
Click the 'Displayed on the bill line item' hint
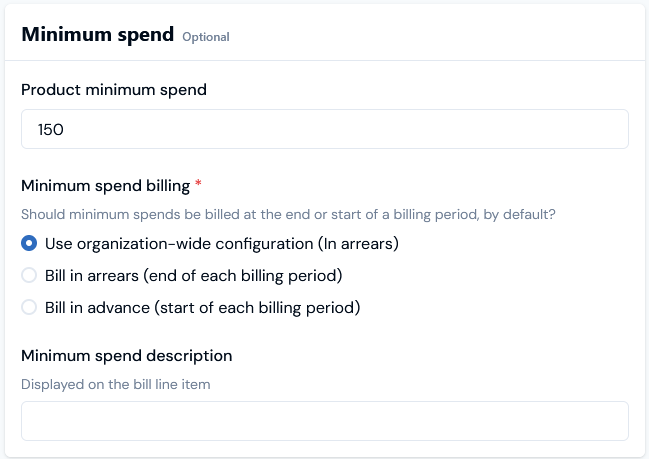coord(116,385)
